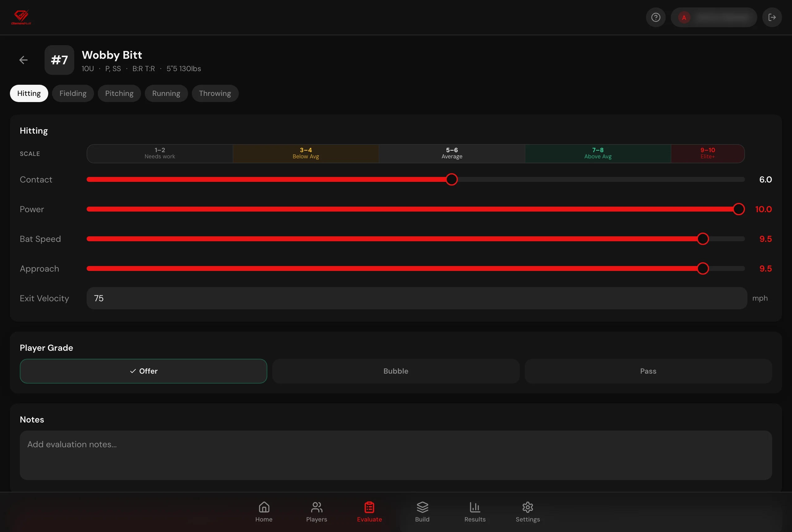792x532 pixels.
Task: Click the P, SS position text
Action: click(x=113, y=69)
